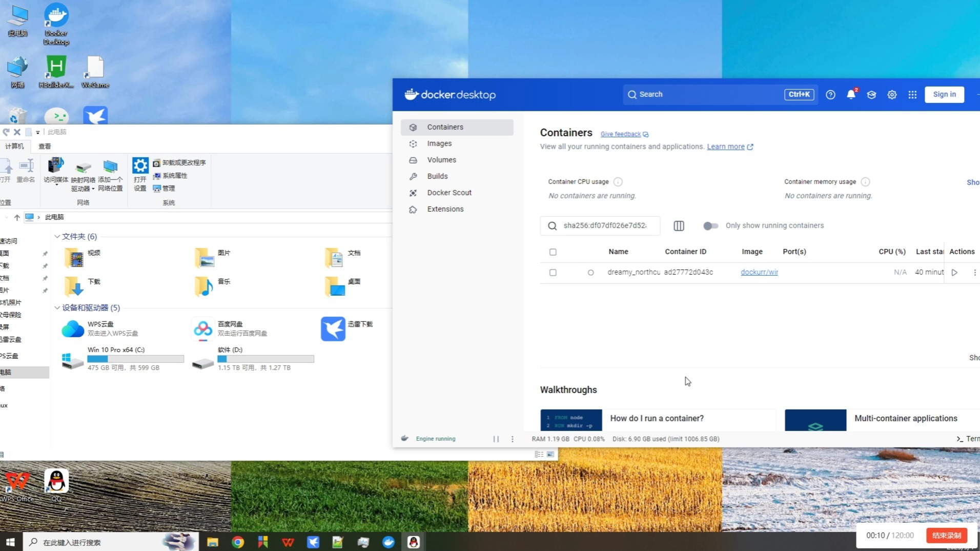Open the Docker Desktop help icon
Screen dimensions: 980x551
click(830, 95)
